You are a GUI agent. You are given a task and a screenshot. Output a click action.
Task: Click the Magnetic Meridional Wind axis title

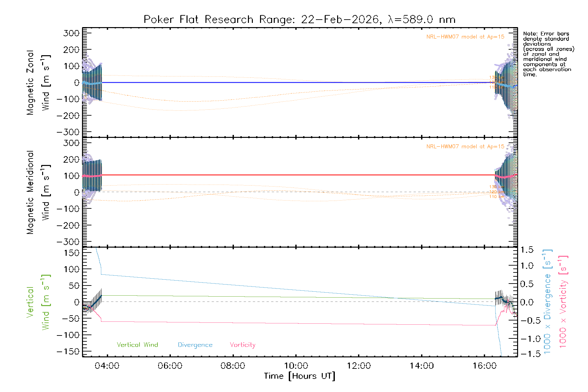[38, 192]
